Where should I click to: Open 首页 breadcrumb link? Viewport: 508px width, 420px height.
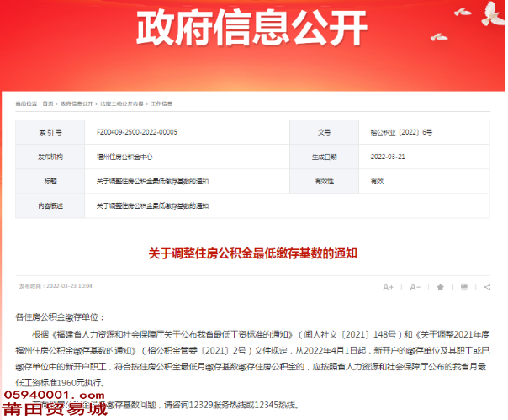point(47,104)
